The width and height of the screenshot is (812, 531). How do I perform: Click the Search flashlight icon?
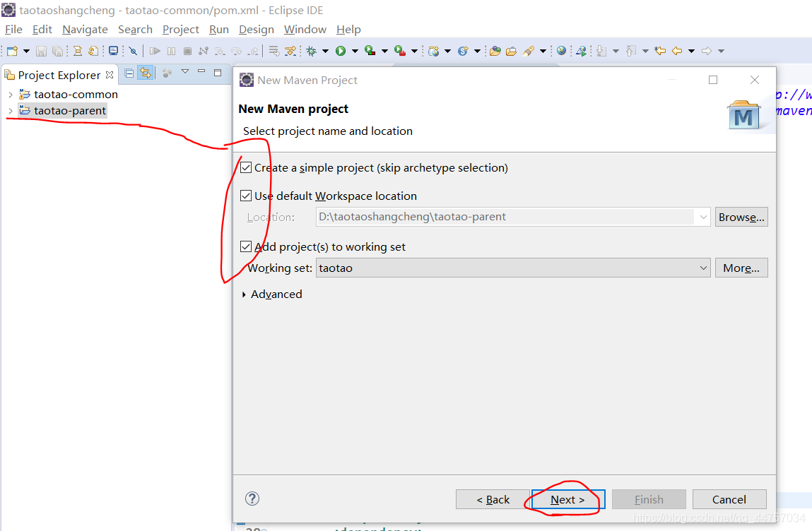(x=529, y=51)
